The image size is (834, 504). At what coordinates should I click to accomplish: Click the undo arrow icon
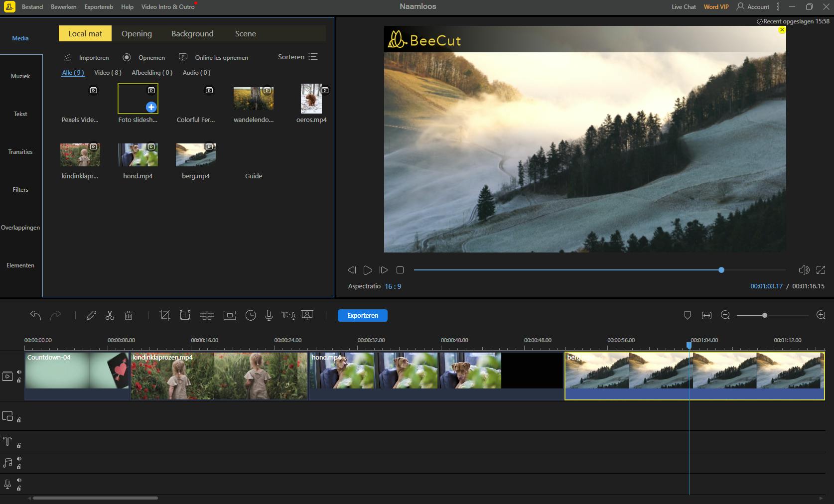pos(35,315)
